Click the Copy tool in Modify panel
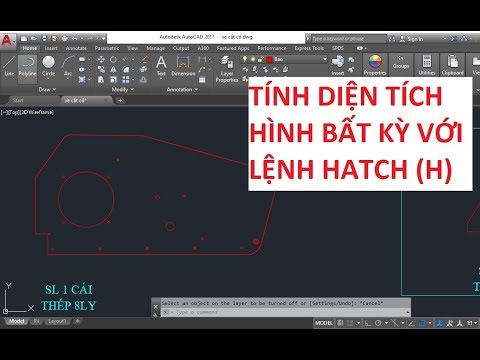480x360 pixels. pos(101,69)
